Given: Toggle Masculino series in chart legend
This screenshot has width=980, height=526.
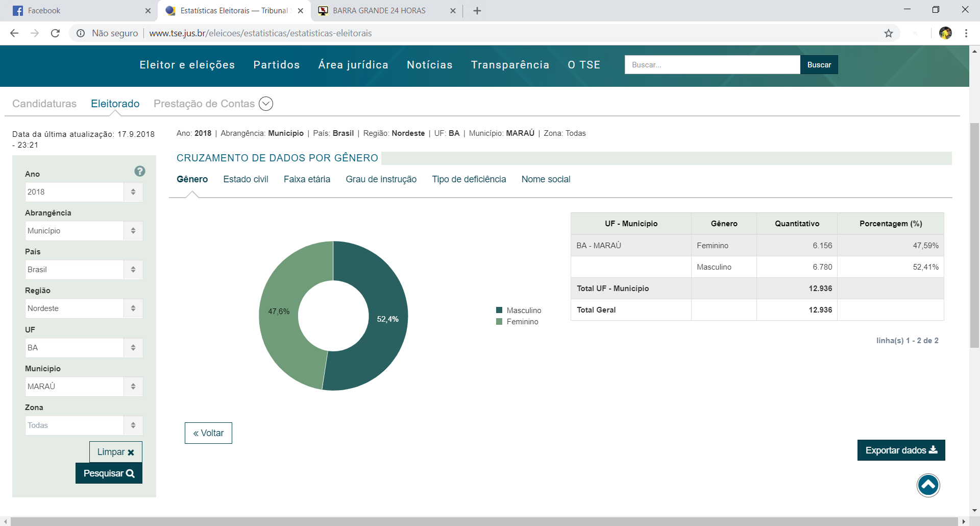Looking at the screenshot, I should [x=519, y=310].
